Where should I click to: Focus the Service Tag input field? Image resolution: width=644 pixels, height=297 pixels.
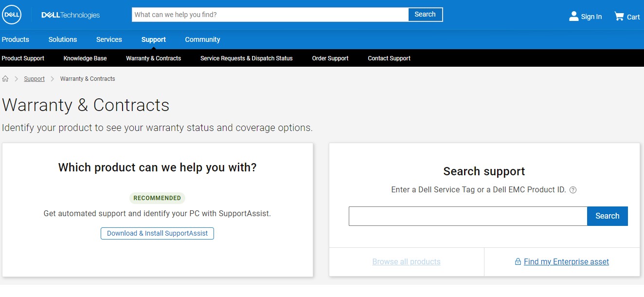pyautogui.click(x=468, y=216)
